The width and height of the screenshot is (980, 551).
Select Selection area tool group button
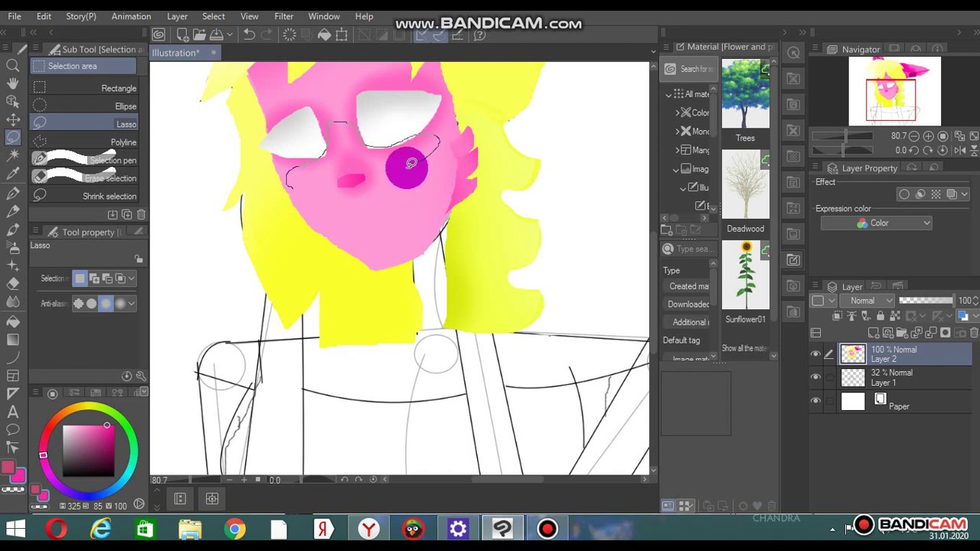84,66
